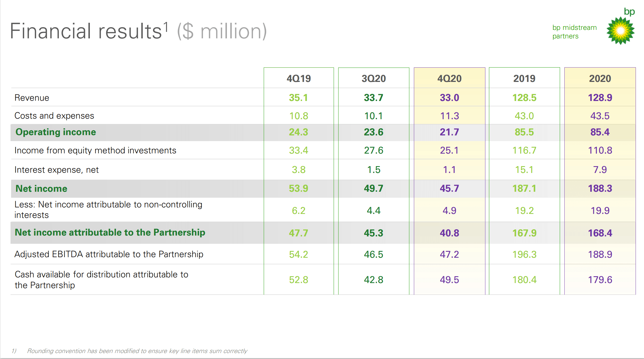Click 4Q20 Net income value 45.7
The image size is (644, 359).
[x=449, y=189]
